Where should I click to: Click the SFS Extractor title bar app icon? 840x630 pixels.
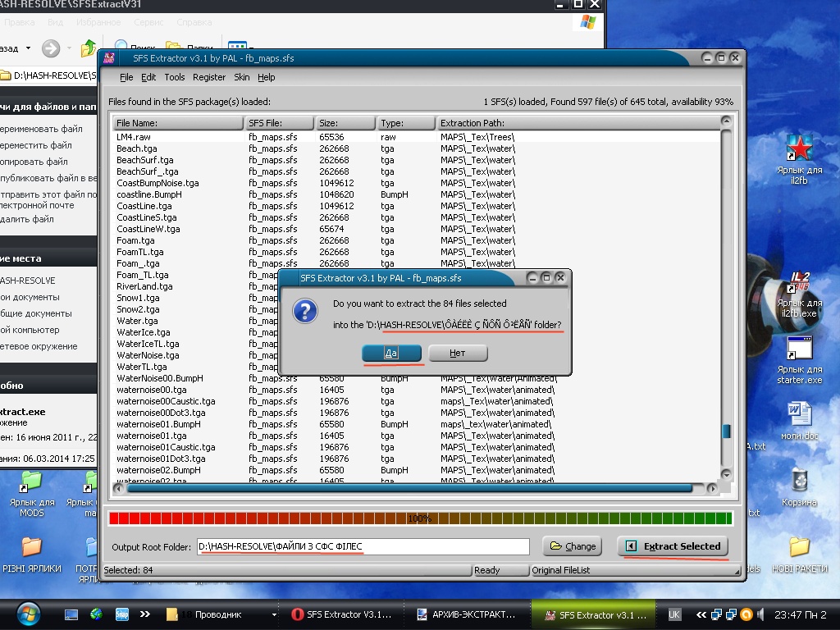109,58
